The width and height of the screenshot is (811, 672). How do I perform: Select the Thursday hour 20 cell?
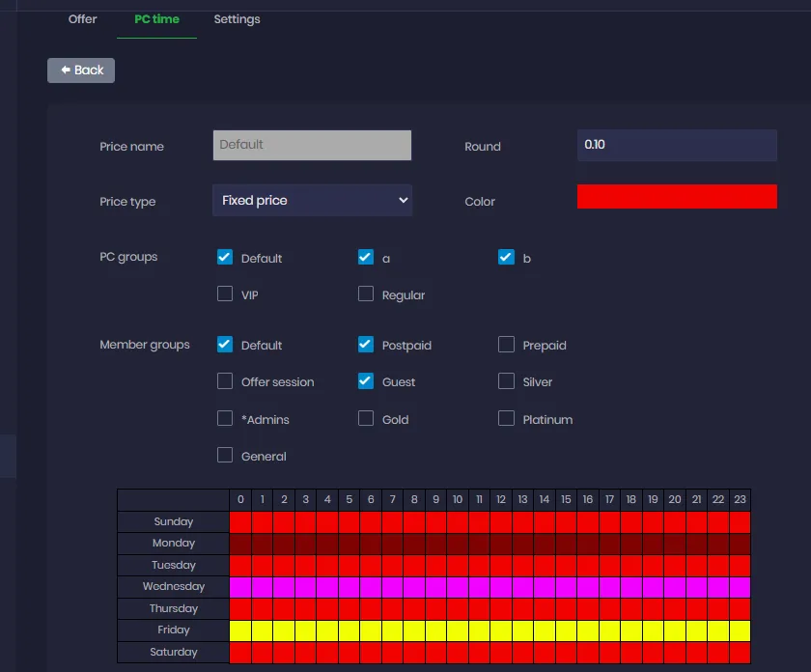point(675,609)
